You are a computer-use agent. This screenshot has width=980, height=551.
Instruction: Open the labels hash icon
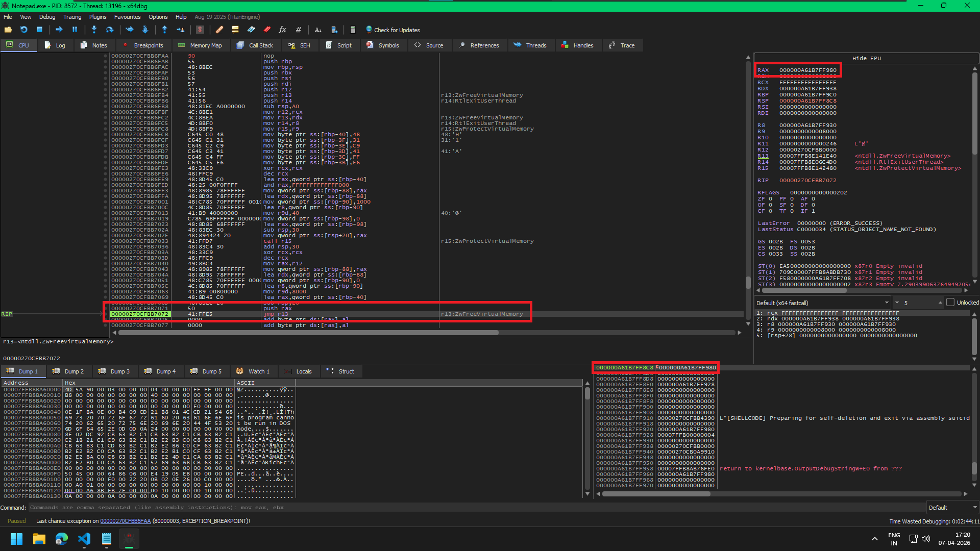[299, 30]
